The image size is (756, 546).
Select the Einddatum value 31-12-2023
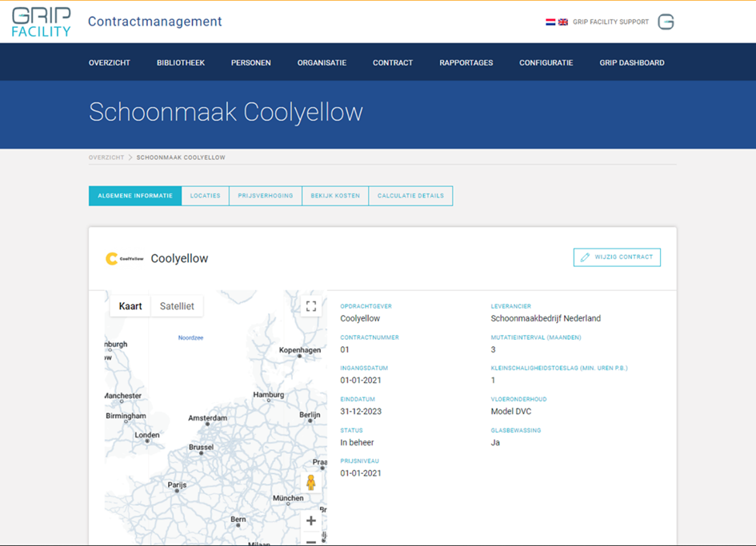(x=361, y=412)
